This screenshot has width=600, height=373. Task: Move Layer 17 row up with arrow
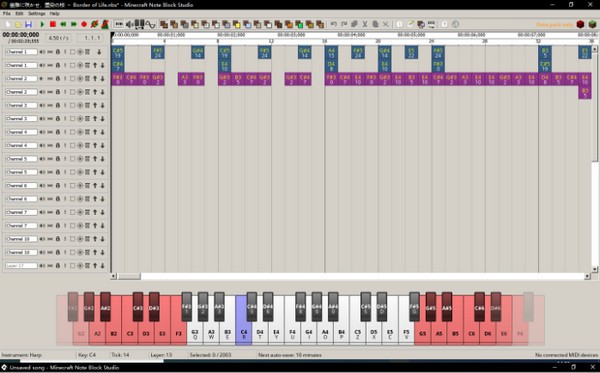coord(95,265)
